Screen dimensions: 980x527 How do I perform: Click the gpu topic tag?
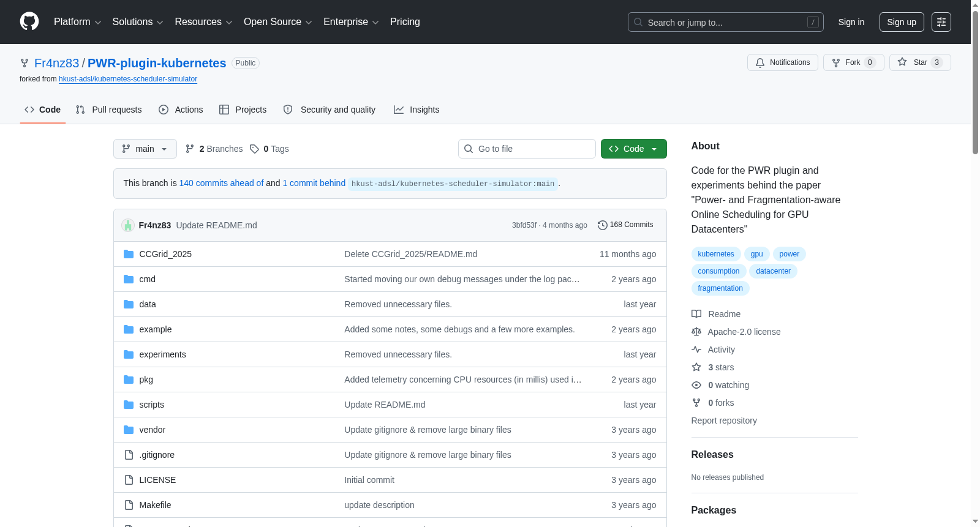click(757, 254)
